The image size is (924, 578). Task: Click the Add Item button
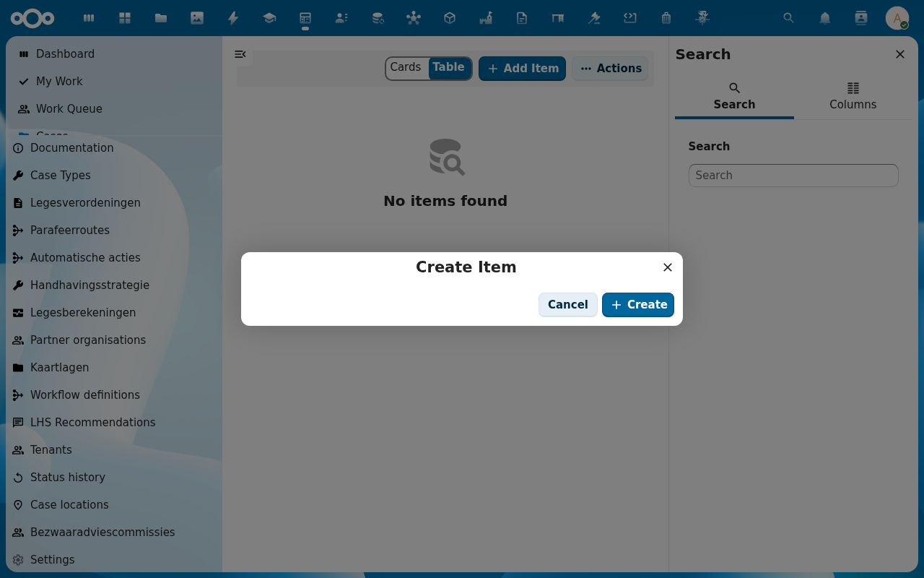coord(522,69)
